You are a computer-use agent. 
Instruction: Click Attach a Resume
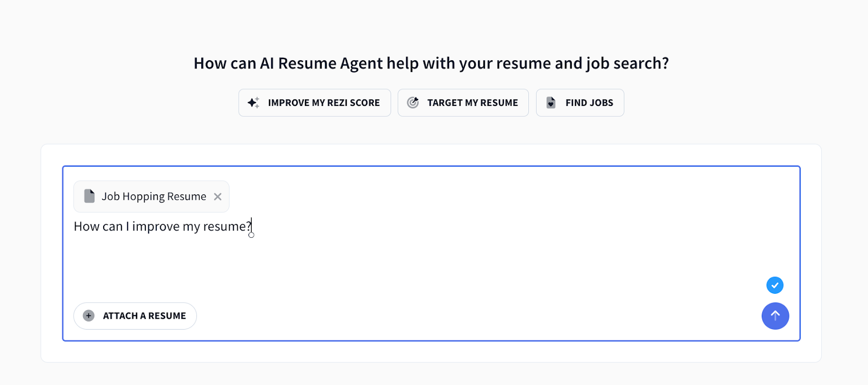click(x=135, y=315)
